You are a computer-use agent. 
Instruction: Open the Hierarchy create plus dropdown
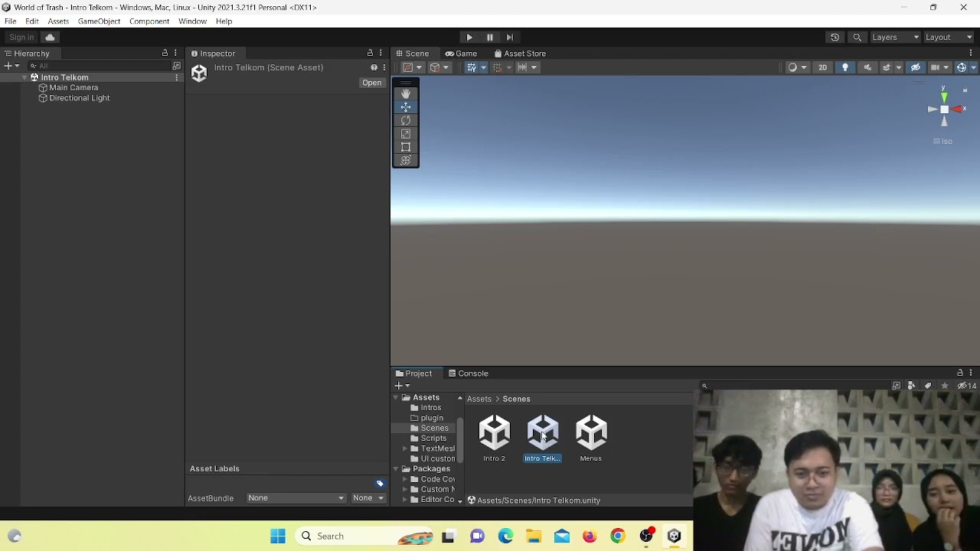click(x=11, y=66)
